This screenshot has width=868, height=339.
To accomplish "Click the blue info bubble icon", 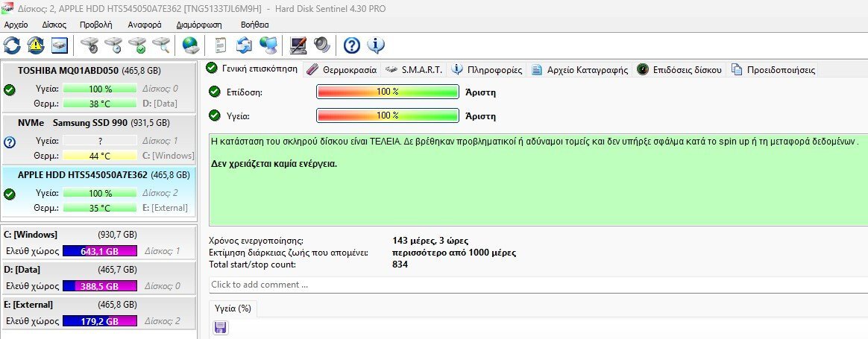I will coord(375,45).
